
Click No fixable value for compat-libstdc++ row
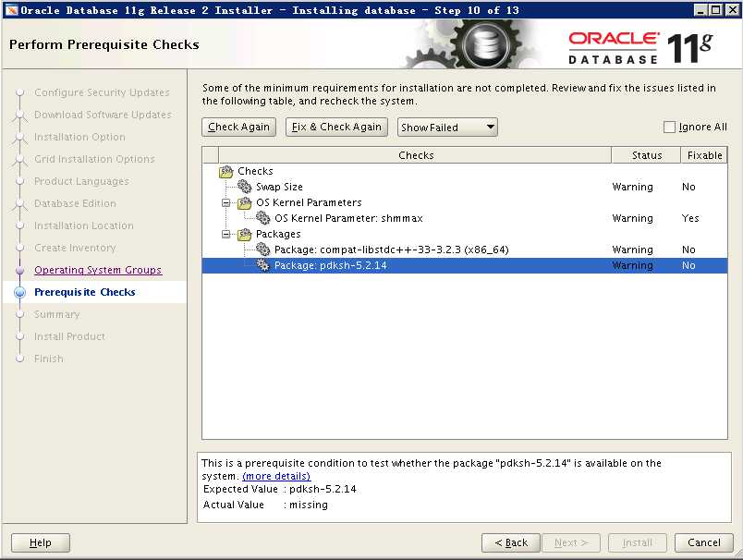click(689, 250)
